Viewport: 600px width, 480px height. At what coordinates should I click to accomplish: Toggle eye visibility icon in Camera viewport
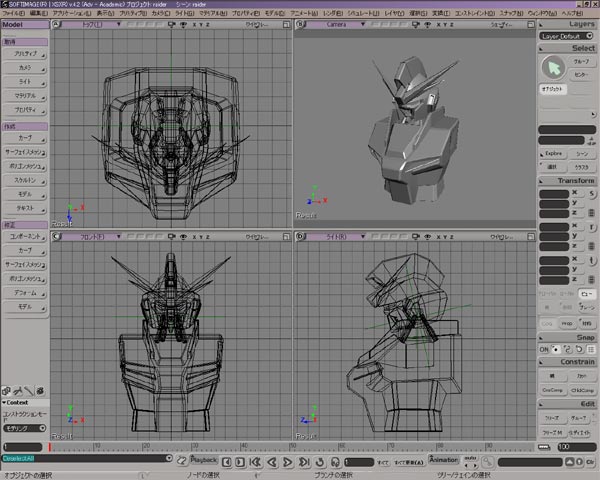[x=428, y=24]
